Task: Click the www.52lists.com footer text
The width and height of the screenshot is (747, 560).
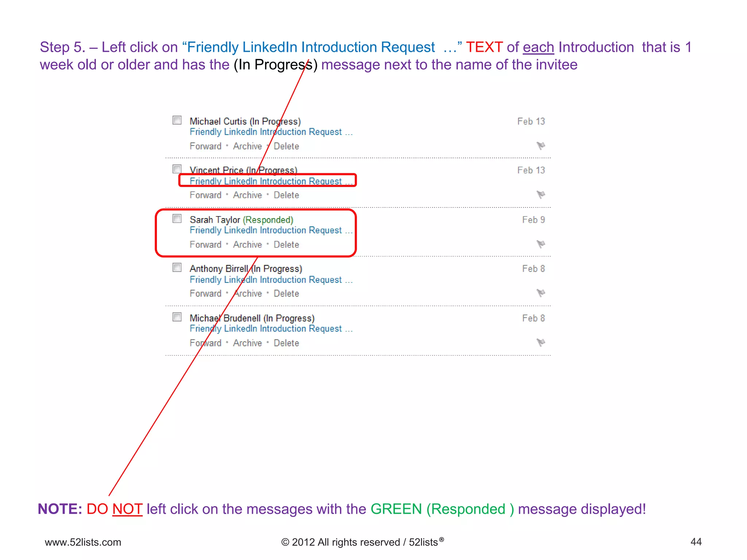Action: coord(83,542)
